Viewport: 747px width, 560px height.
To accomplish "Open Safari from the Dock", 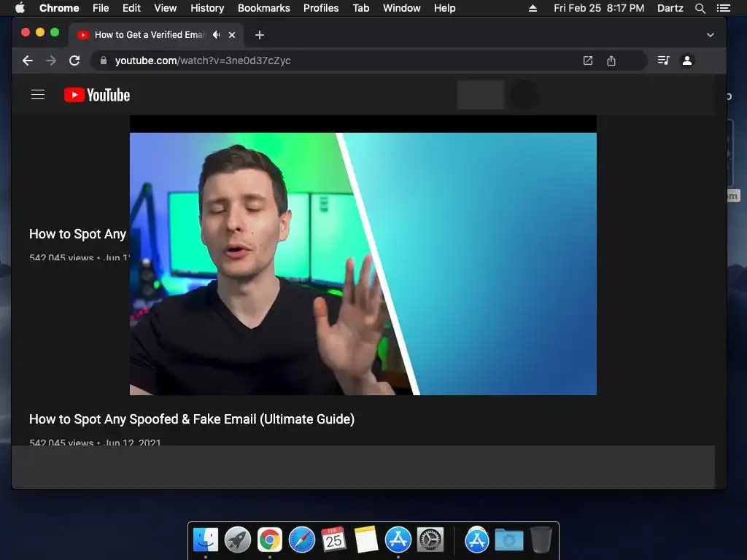I will [302, 540].
